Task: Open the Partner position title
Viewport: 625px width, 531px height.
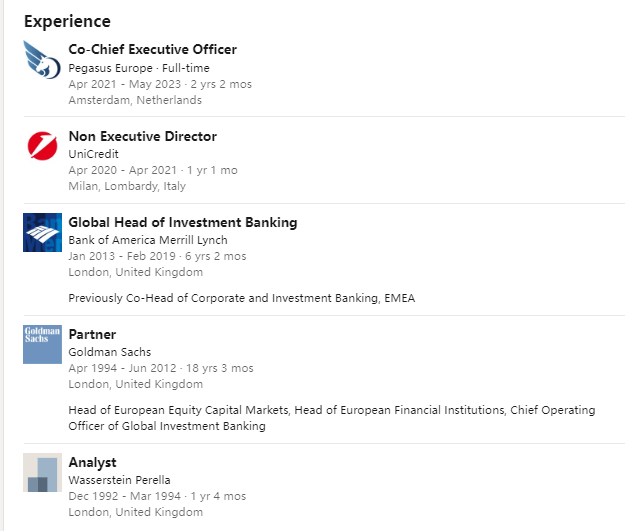Action: (x=92, y=334)
